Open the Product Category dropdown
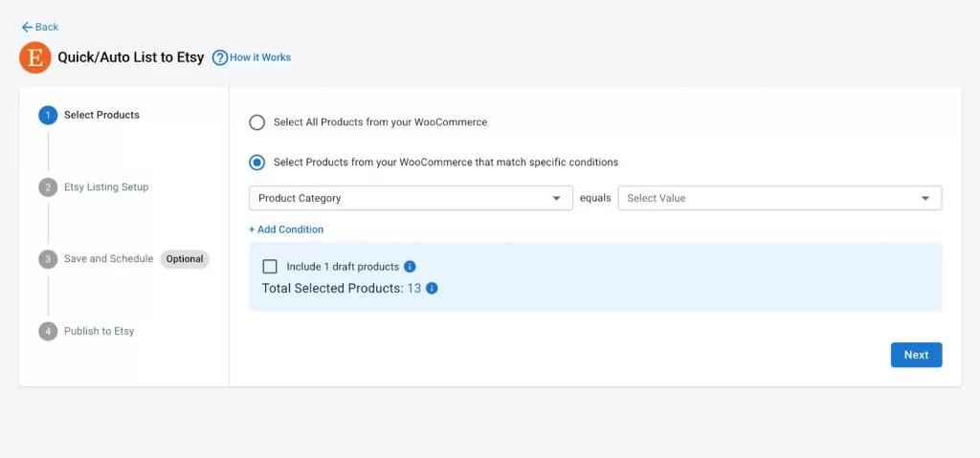 pos(411,198)
